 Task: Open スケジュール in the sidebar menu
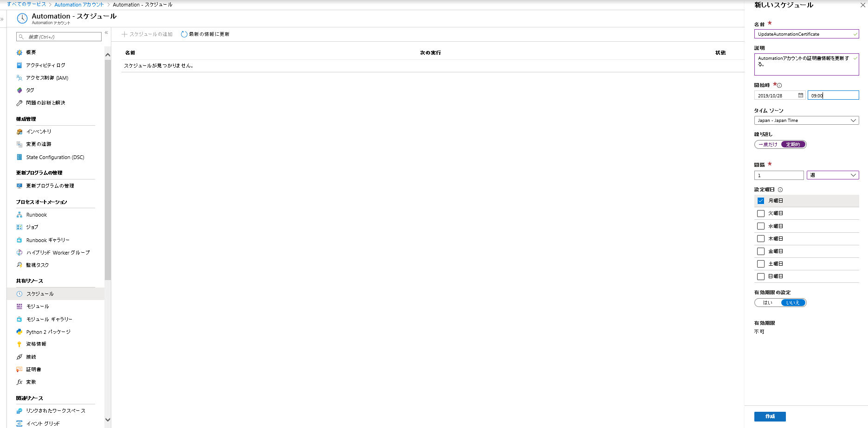tap(40, 294)
